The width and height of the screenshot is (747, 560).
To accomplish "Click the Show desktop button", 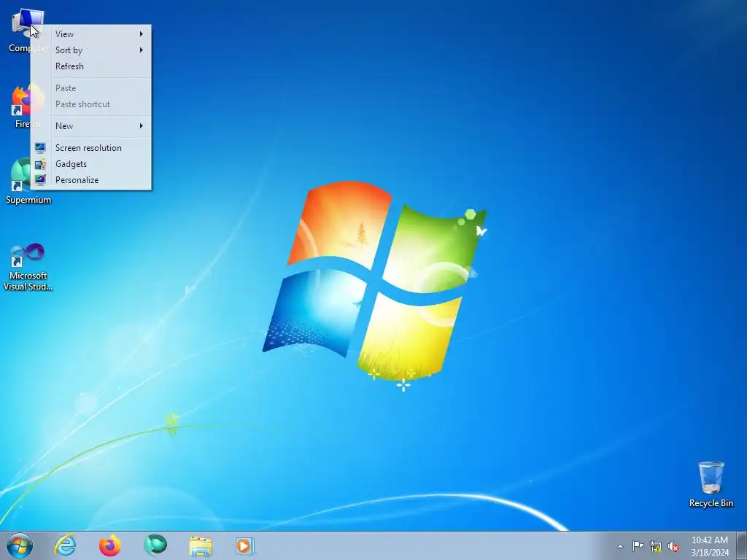I will tap(742, 545).
